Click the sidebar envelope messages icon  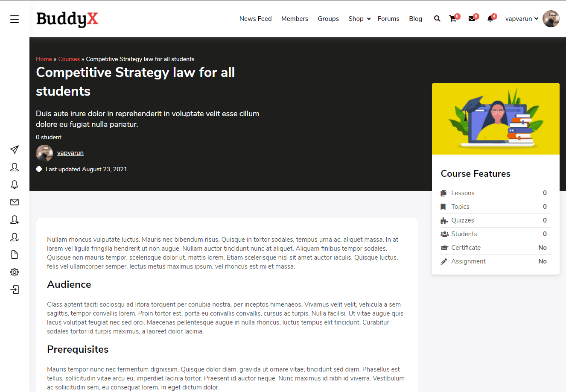[x=15, y=202]
